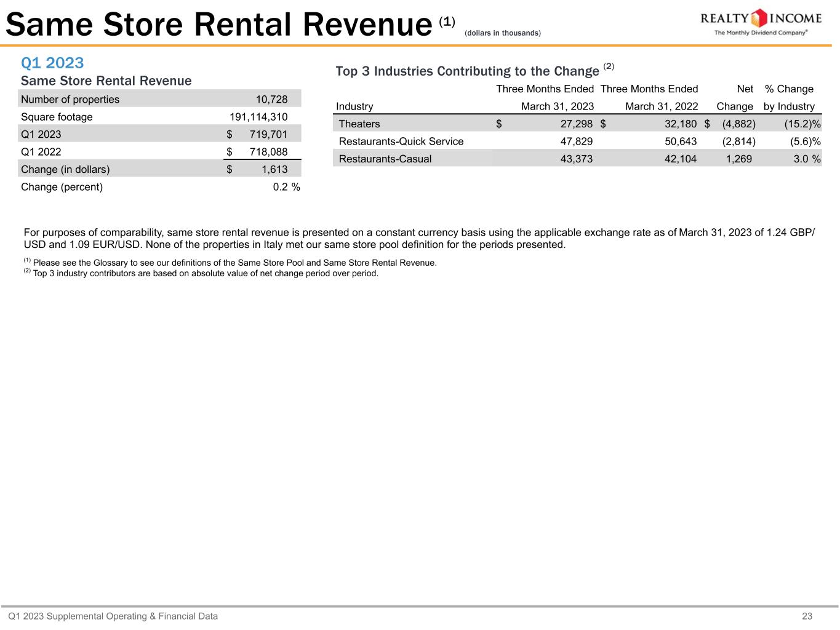Screen dimensions: 840x630
Task: Select the Industry column header
Action: click(354, 106)
